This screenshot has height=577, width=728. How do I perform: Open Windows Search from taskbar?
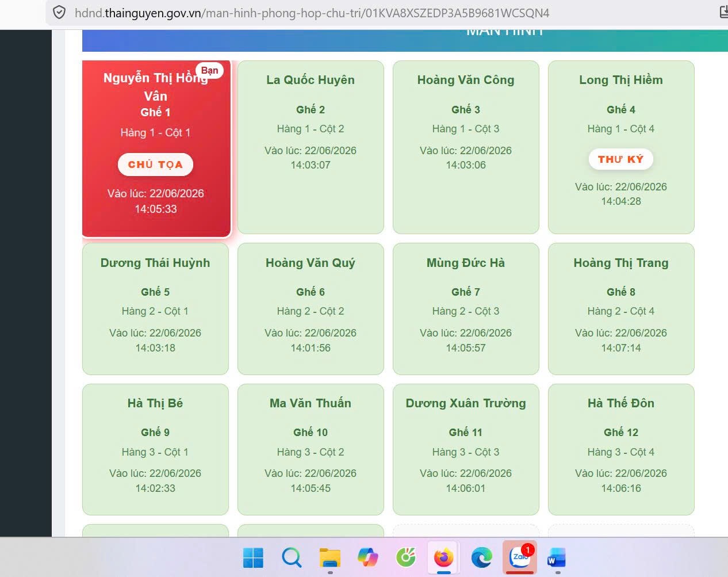292,557
